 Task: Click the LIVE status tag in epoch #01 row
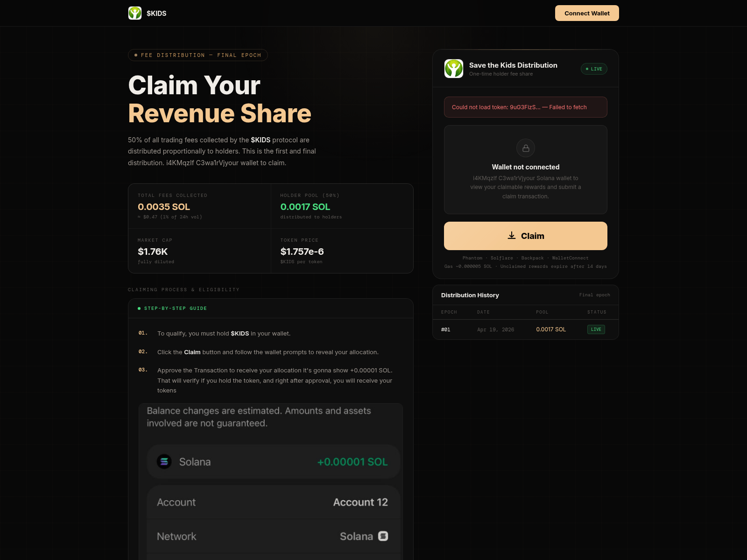(x=596, y=329)
